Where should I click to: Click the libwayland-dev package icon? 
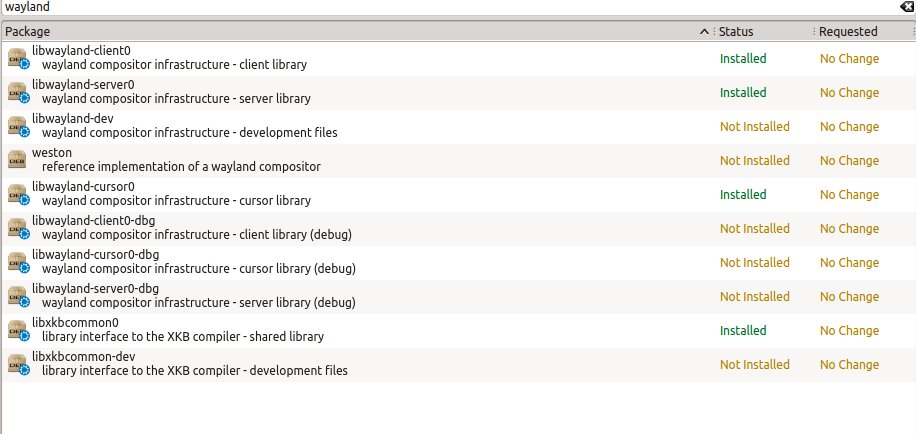[x=18, y=127]
